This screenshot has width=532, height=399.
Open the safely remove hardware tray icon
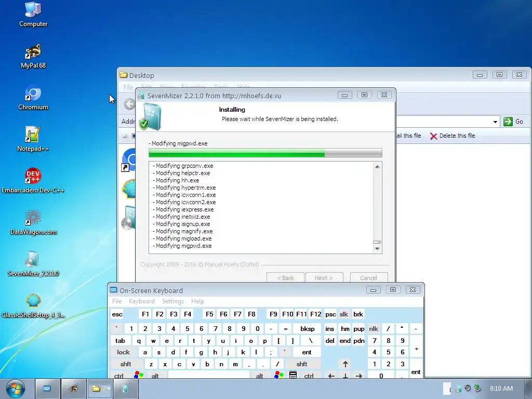[478, 388]
